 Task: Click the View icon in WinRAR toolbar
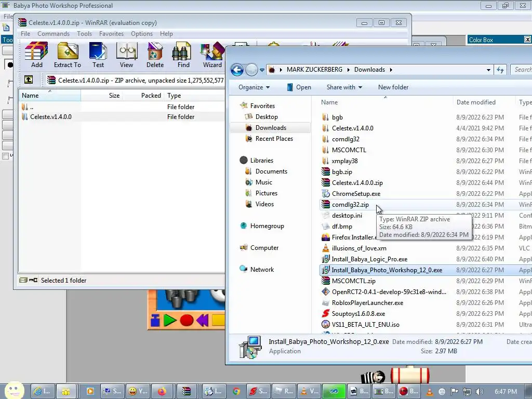127,55
